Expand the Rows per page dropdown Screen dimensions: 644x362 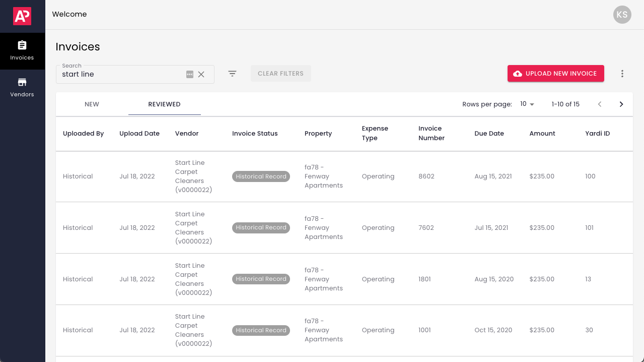[x=527, y=104]
